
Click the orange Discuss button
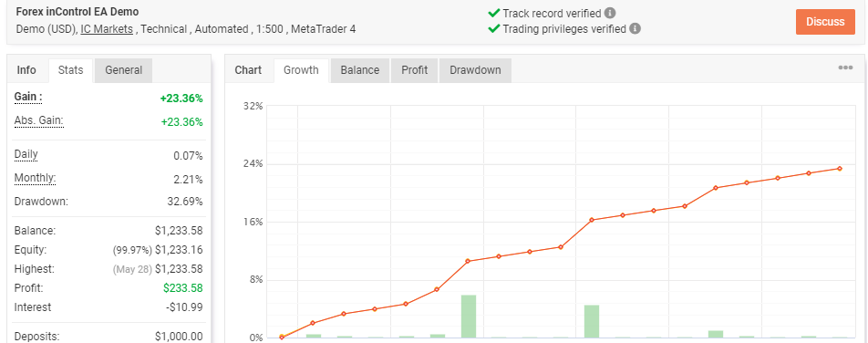pos(825,22)
